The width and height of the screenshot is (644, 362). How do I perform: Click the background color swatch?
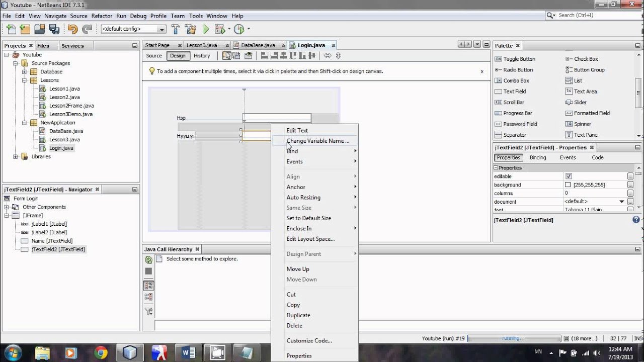click(x=568, y=185)
